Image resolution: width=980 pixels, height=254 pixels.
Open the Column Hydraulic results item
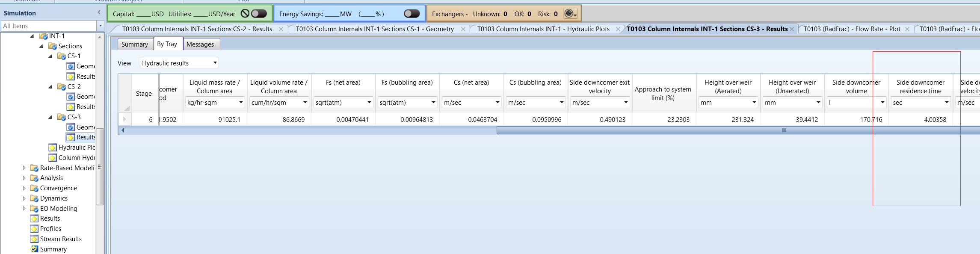click(72, 158)
